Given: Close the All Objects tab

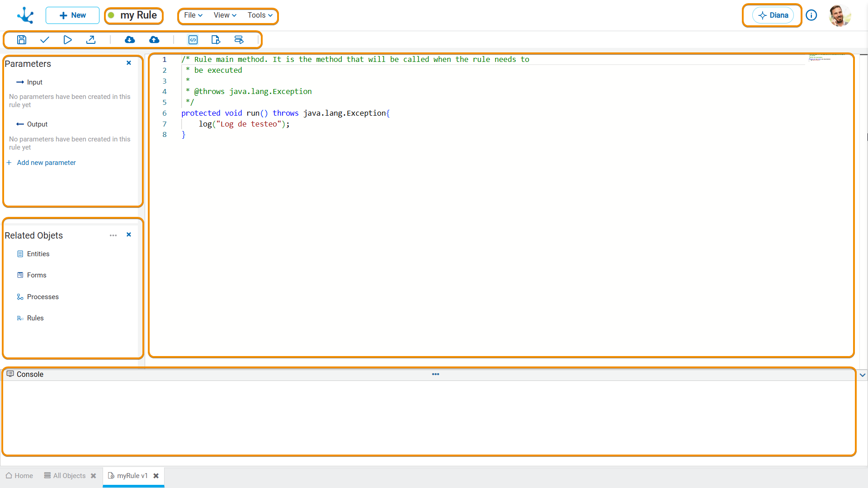Looking at the screenshot, I should click(x=94, y=476).
